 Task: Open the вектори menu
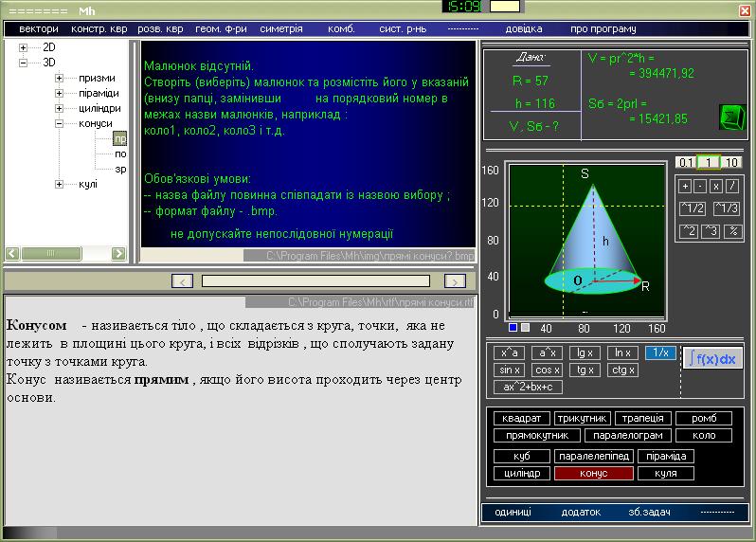click(x=39, y=29)
